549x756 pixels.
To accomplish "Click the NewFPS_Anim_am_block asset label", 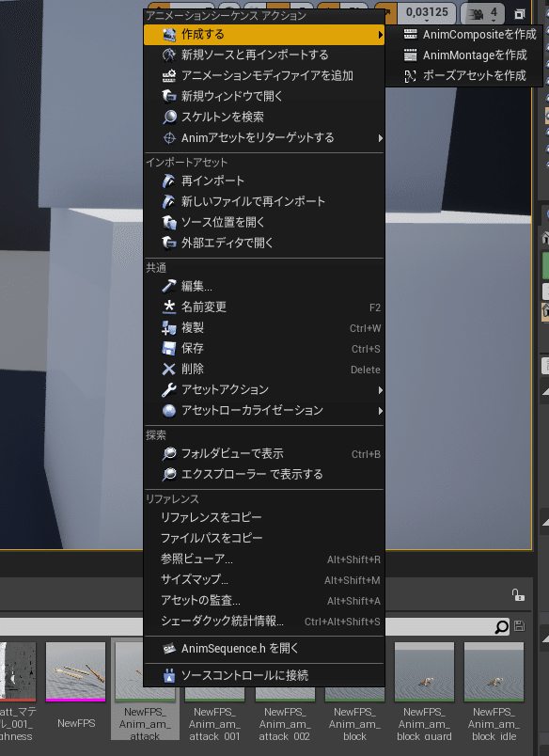I will tap(354, 724).
